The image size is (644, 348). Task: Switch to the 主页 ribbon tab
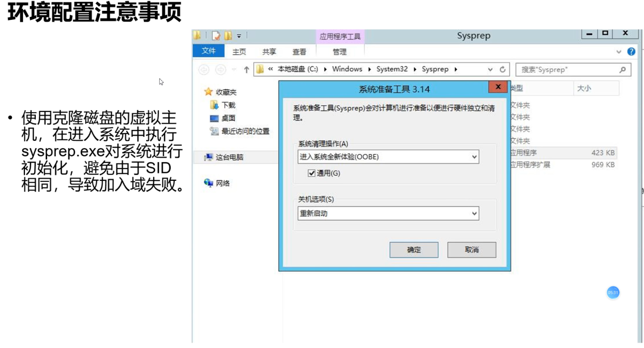[x=239, y=52]
